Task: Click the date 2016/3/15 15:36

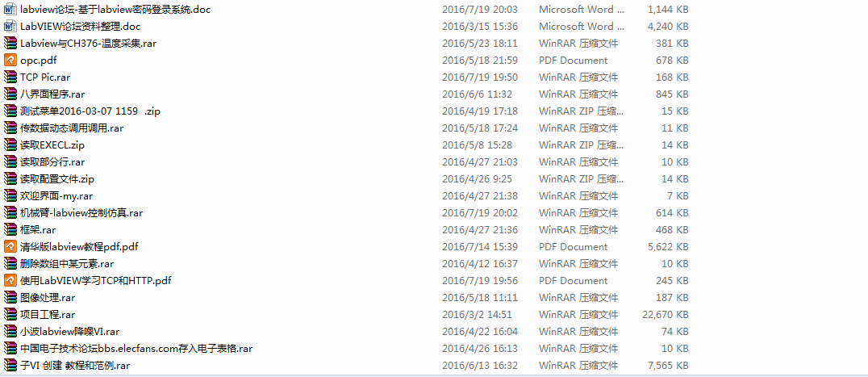Action: click(x=480, y=26)
